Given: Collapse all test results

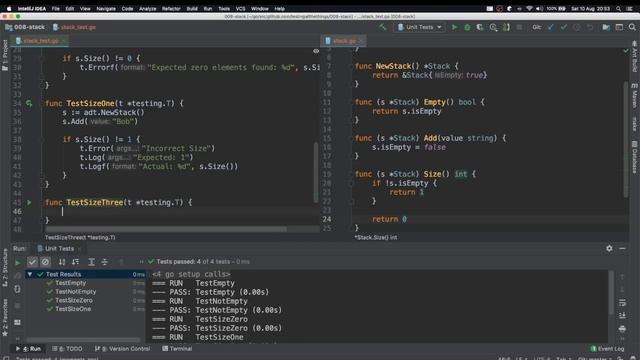Looking at the screenshot, I should [x=104, y=262].
